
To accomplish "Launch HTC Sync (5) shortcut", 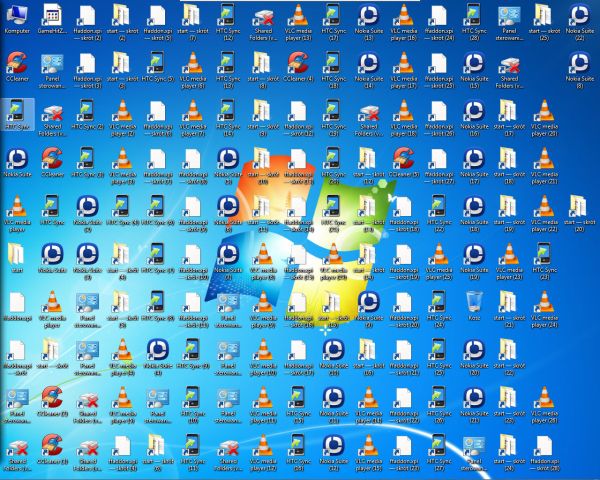I will pyautogui.click(x=158, y=68).
